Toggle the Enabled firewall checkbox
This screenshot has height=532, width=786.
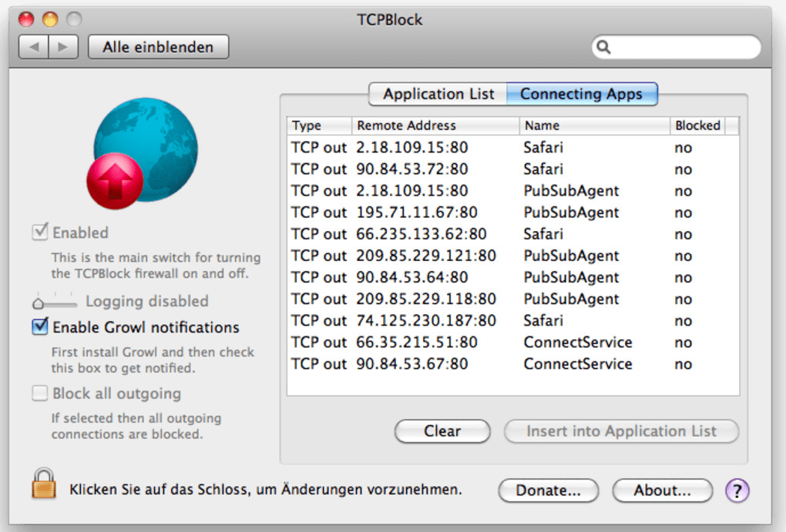point(39,232)
